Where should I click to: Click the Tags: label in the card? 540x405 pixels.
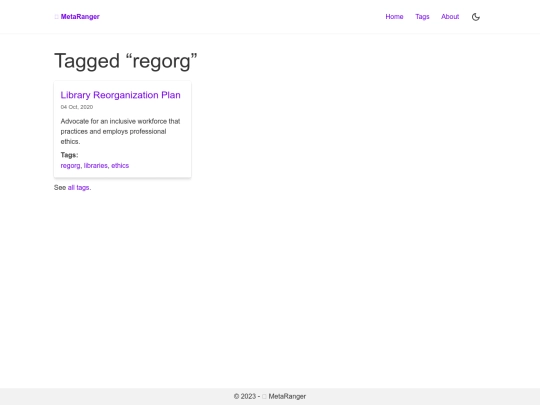tap(69, 155)
